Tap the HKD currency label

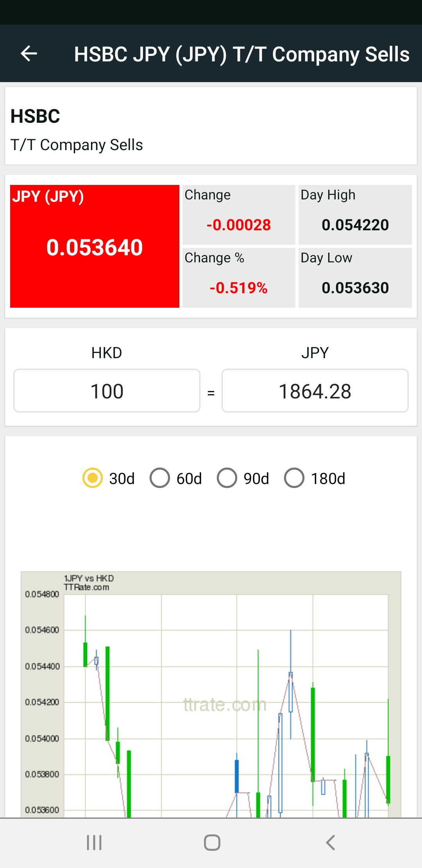[x=107, y=353]
